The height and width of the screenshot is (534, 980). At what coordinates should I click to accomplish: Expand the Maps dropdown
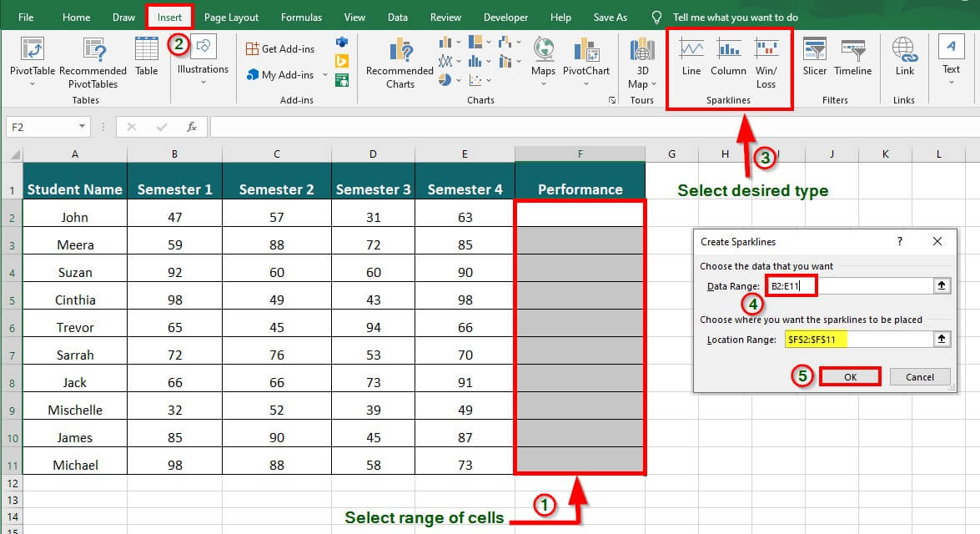click(x=543, y=83)
